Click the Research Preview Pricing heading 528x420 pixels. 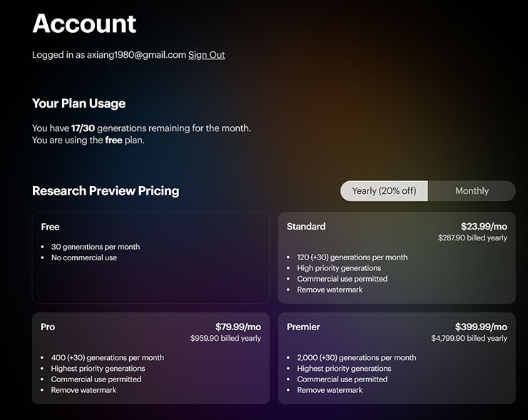pos(106,191)
